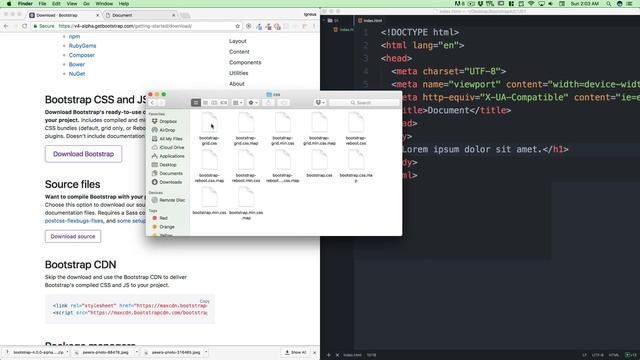
Task: Open Spotlight search in menu bar
Action: pos(609,4)
